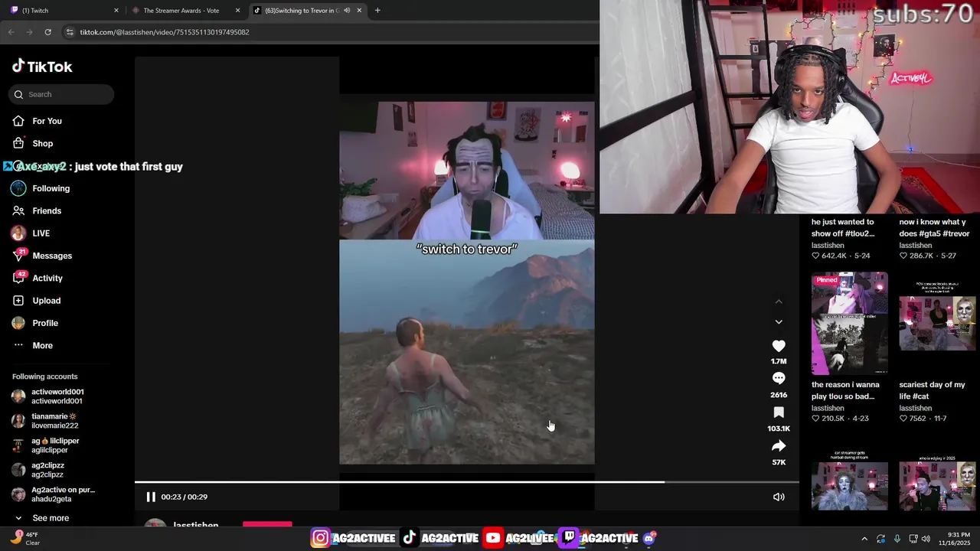The width and height of the screenshot is (980, 551).
Task: Open 'he just wanted to show off' video
Action: pos(843,227)
